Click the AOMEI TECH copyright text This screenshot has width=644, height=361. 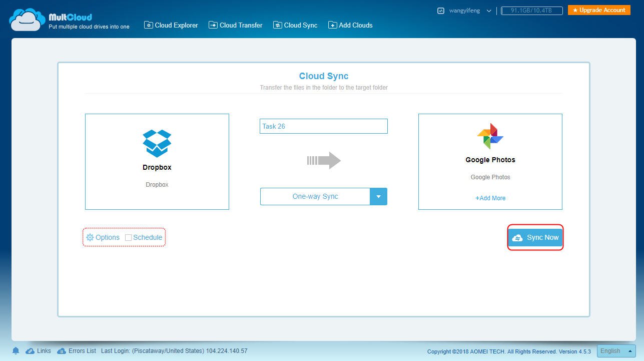(509, 351)
